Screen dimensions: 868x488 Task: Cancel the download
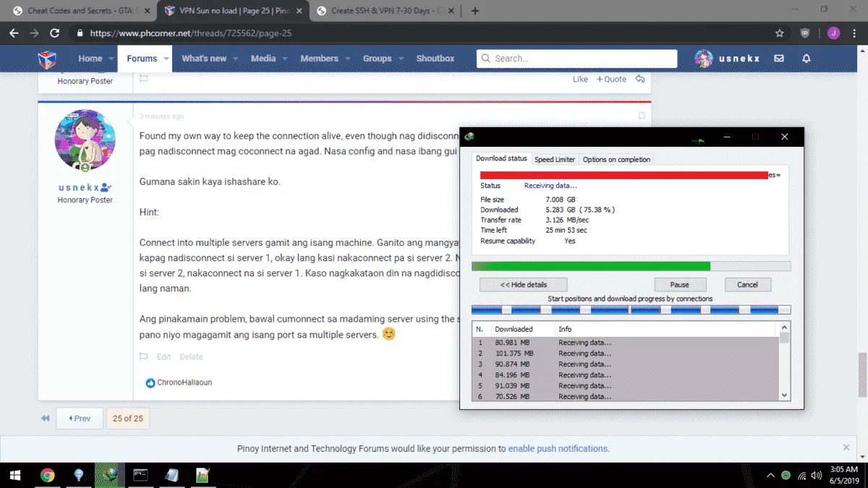(x=747, y=285)
